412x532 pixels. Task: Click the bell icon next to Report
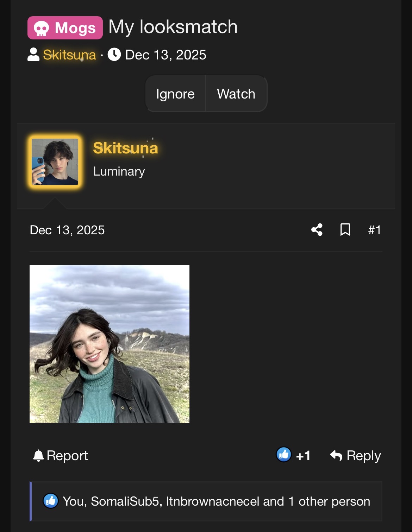pyautogui.click(x=38, y=456)
